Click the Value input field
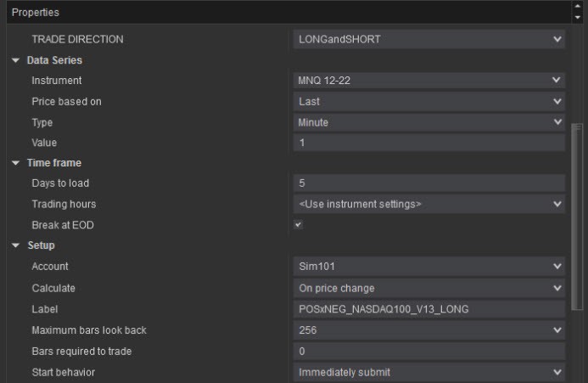588x383 pixels. coord(428,143)
